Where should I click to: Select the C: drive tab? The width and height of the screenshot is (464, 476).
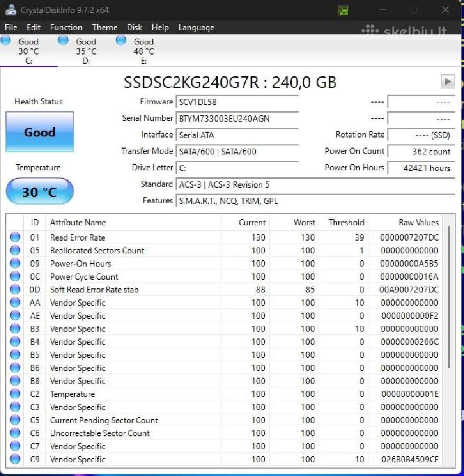pos(29,51)
